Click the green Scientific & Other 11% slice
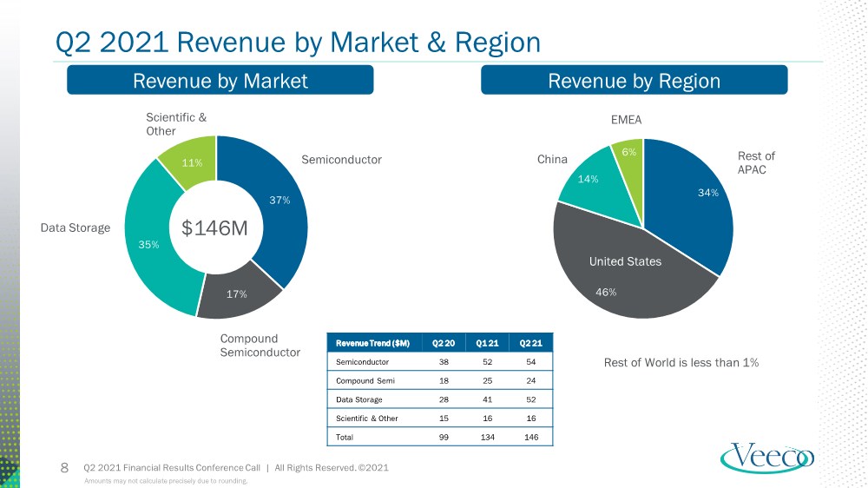The image size is (868, 488). (192, 163)
